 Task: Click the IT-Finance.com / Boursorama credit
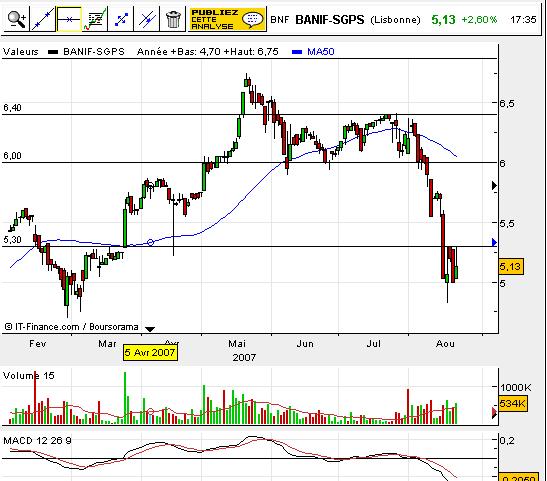pyautogui.click(x=72, y=327)
